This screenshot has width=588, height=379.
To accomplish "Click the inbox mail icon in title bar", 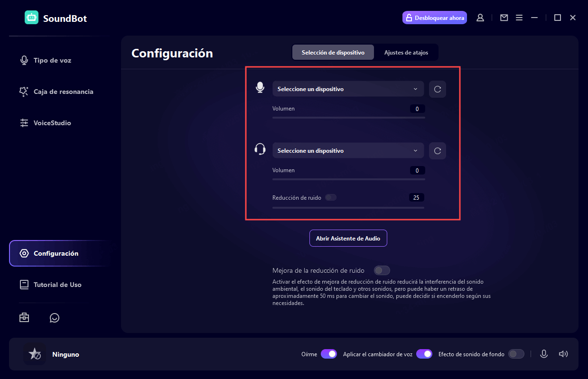I will click(x=504, y=17).
